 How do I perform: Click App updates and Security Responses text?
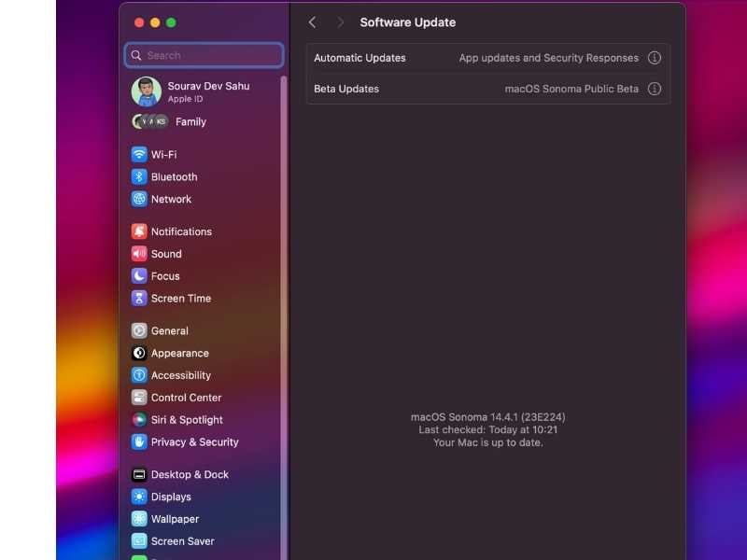pos(549,58)
